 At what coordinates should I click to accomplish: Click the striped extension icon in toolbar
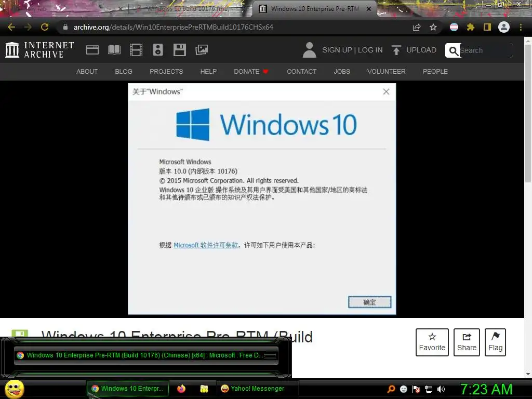(454, 27)
